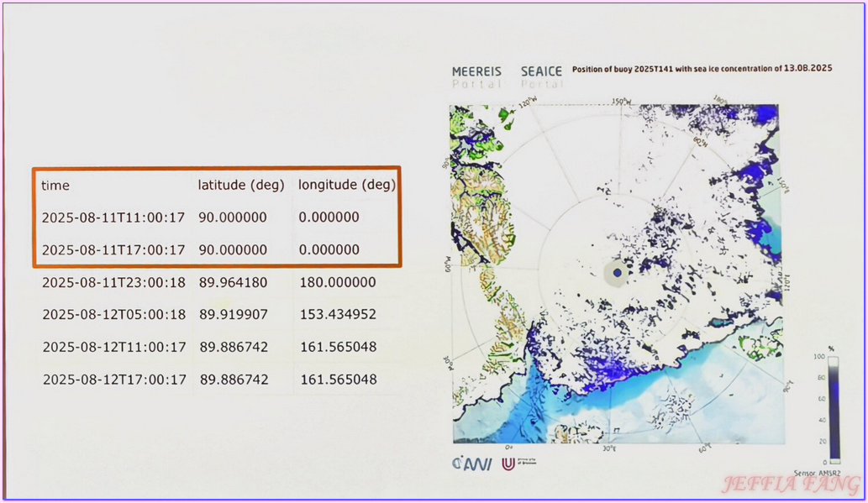Select longitude value 180.000000
Image resolution: width=868 pixels, height=503 pixels.
coord(338,283)
